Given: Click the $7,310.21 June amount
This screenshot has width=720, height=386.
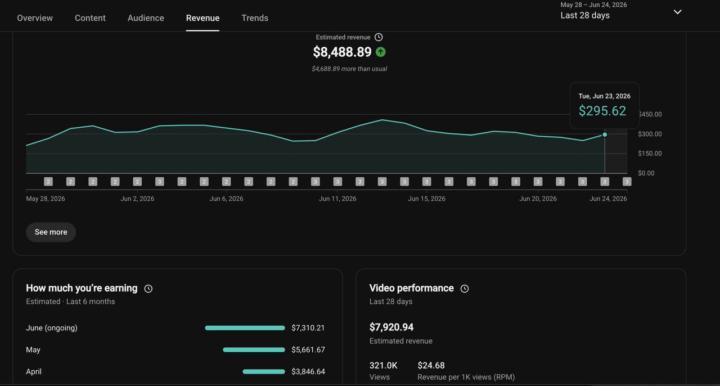Looking at the screenshot, I should (308, 328).
